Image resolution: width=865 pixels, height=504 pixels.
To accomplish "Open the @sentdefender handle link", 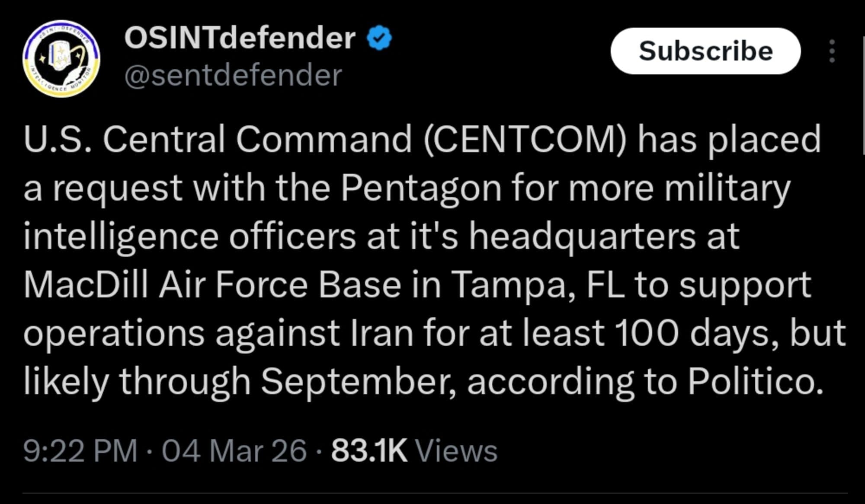I will click(x=233, y=76).
